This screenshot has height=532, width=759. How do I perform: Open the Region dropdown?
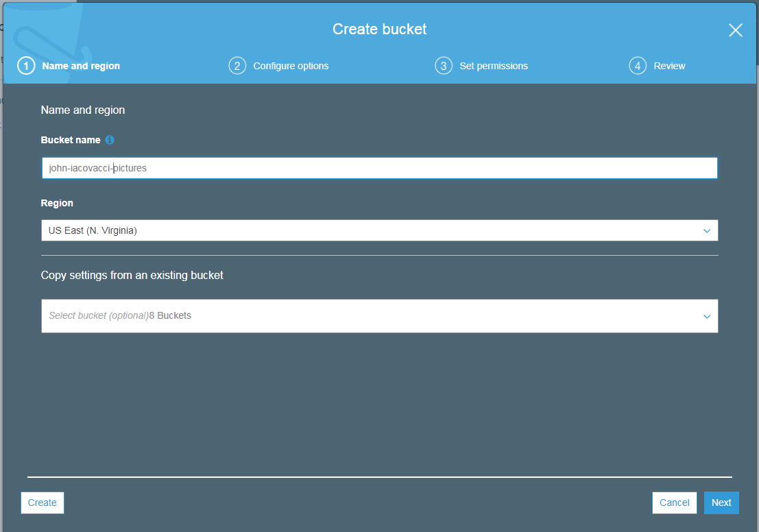tap(380, 230)
